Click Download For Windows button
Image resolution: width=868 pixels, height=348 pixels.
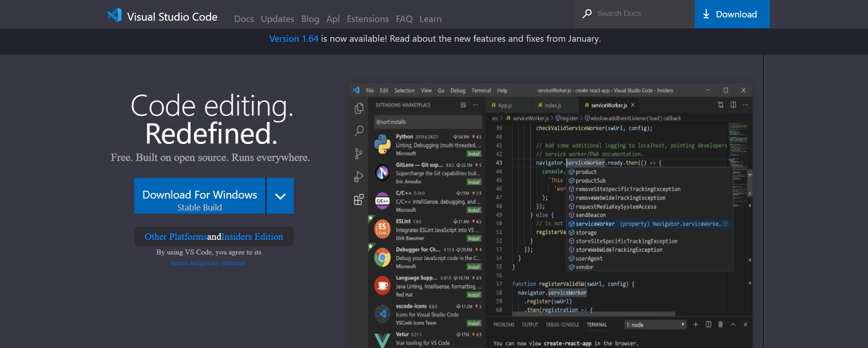pyautogui.click(x=200, y=196)
